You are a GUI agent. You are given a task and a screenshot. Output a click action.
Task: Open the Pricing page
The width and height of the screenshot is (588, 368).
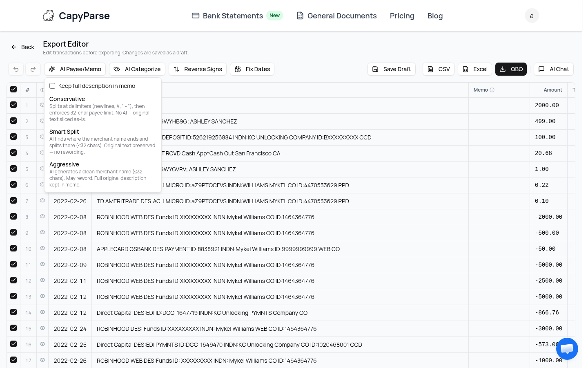click(x=402, y=16)
